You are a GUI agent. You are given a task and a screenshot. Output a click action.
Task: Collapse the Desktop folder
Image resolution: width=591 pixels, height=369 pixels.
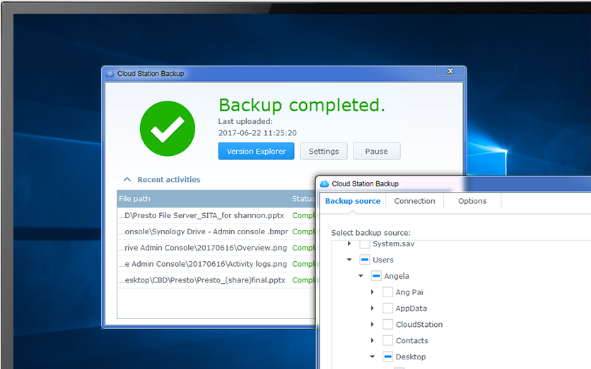372,357
